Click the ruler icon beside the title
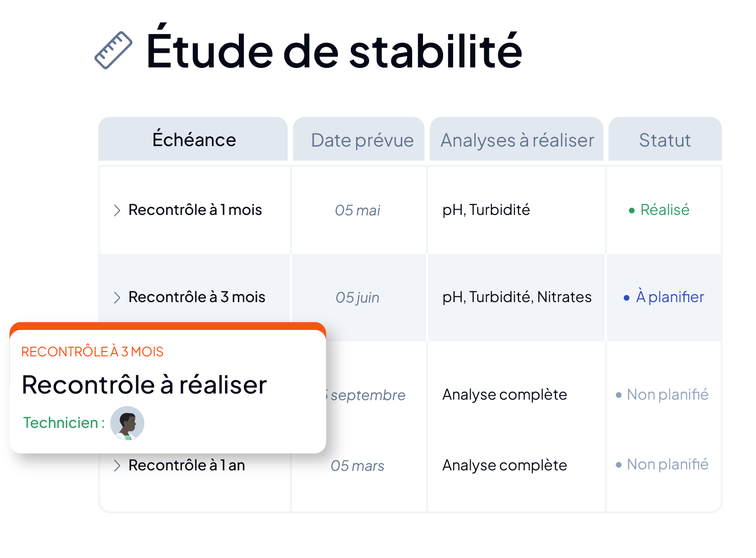Image resolution: width=756 pixels, height=558 pixels. 114,50
